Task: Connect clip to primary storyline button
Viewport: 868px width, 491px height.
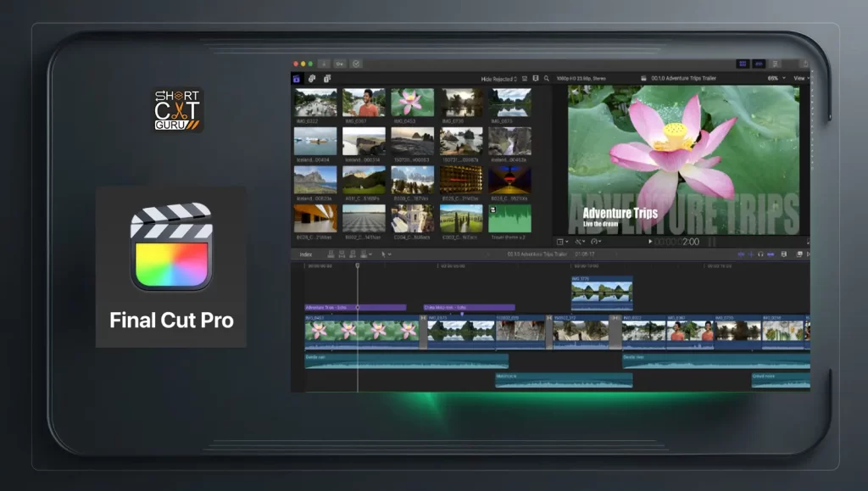Action: pyautogui.click(x=331, y=254)
